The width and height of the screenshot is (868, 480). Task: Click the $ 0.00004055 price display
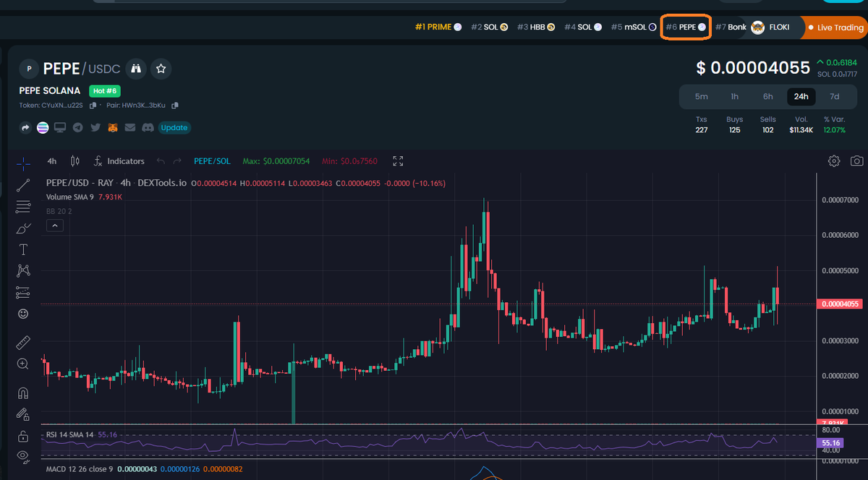pos(753,68)
